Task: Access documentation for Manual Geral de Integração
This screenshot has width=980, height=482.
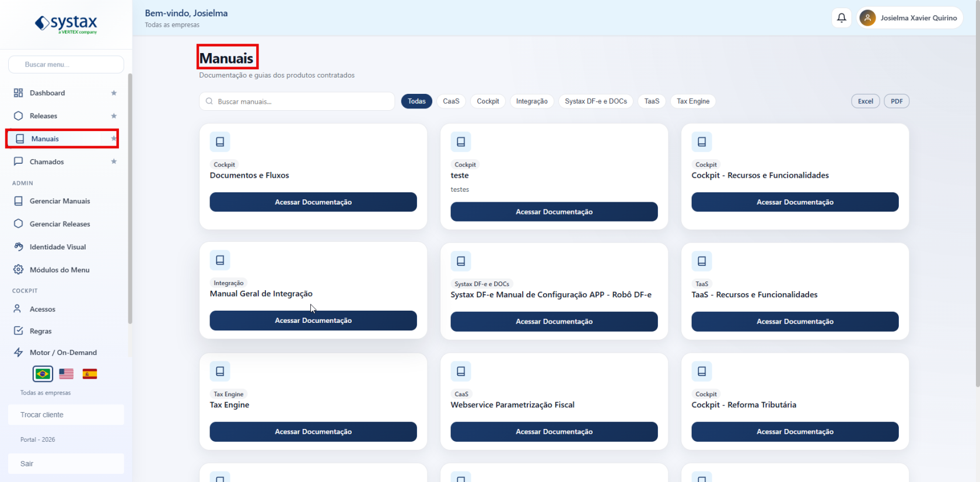Action: coord(313,321)
